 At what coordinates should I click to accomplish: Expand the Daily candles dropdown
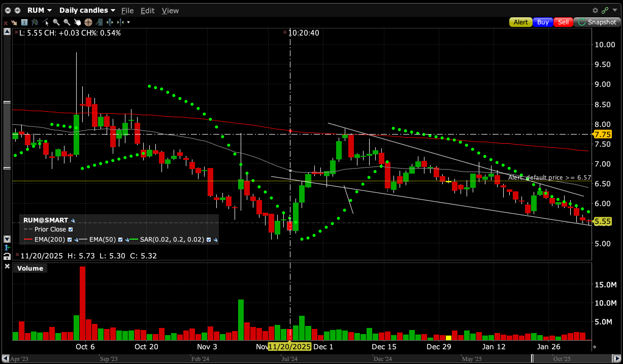[87, 10]
